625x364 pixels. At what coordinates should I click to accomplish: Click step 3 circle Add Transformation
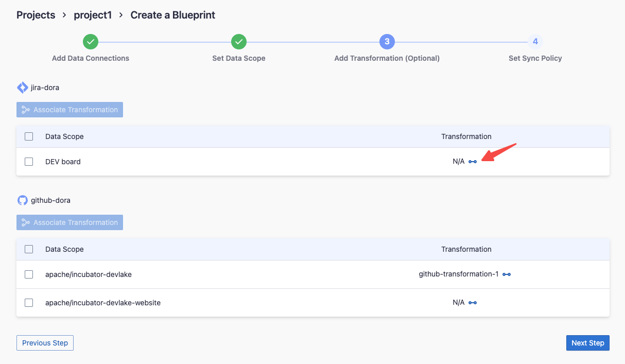pos(387,42)
